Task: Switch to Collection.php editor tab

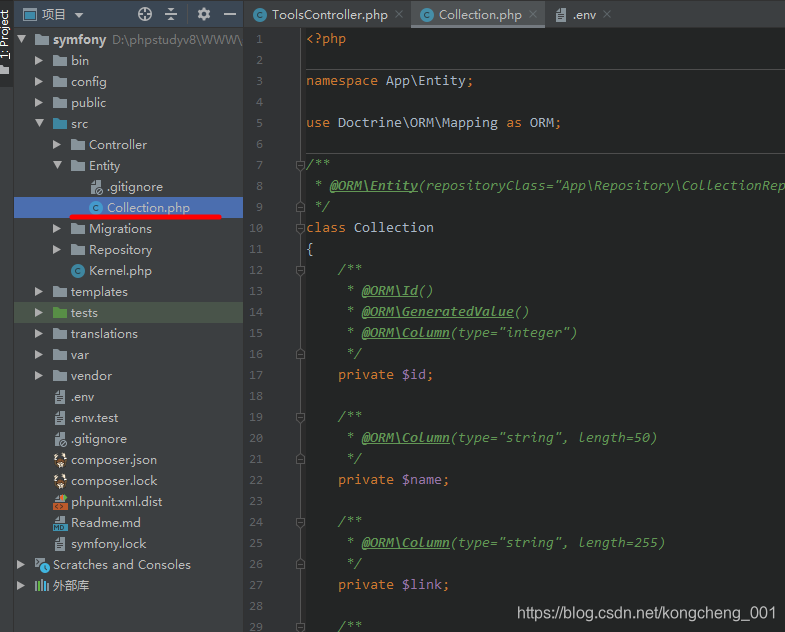Action: 480,15
